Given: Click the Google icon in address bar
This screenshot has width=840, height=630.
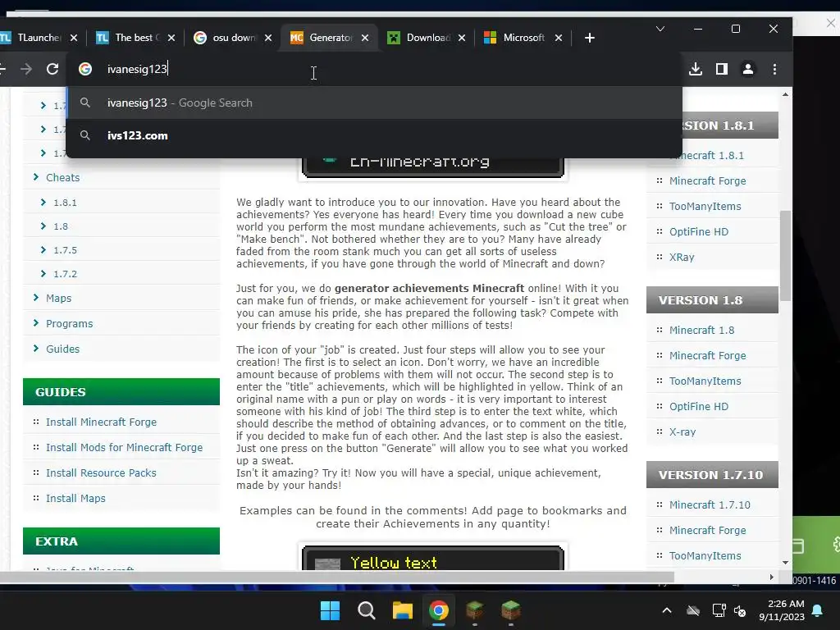Looking at the screenshot, I should pyautogui.click(x=85, y=69).
